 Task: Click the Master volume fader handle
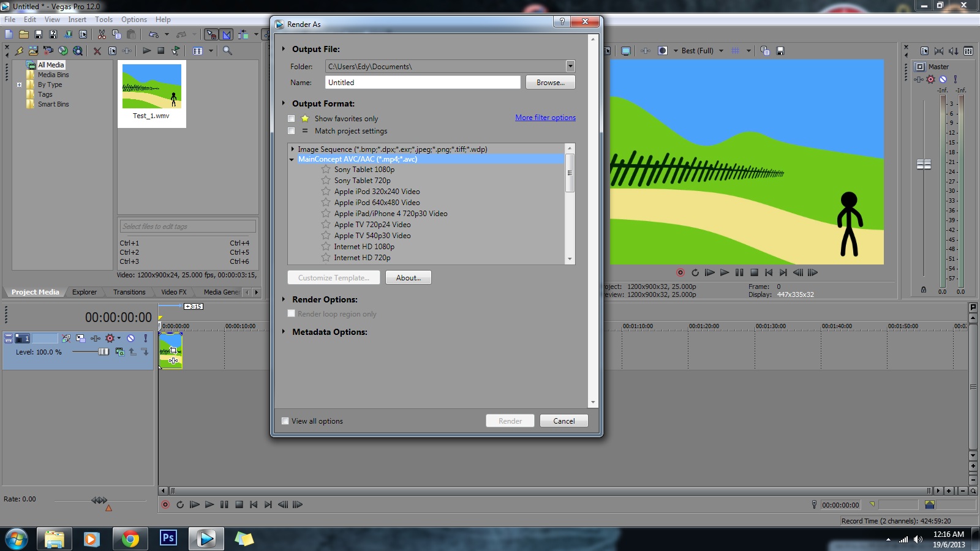(924, 164)
